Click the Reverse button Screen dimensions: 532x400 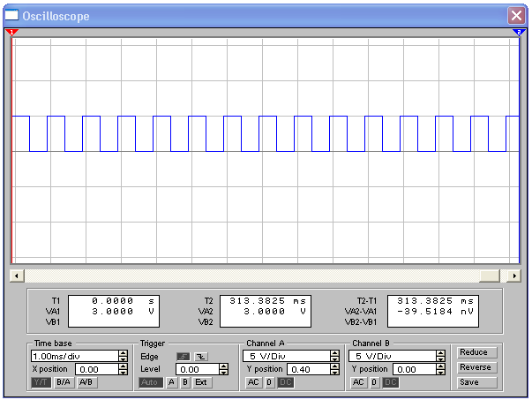(x=477, y=367)
